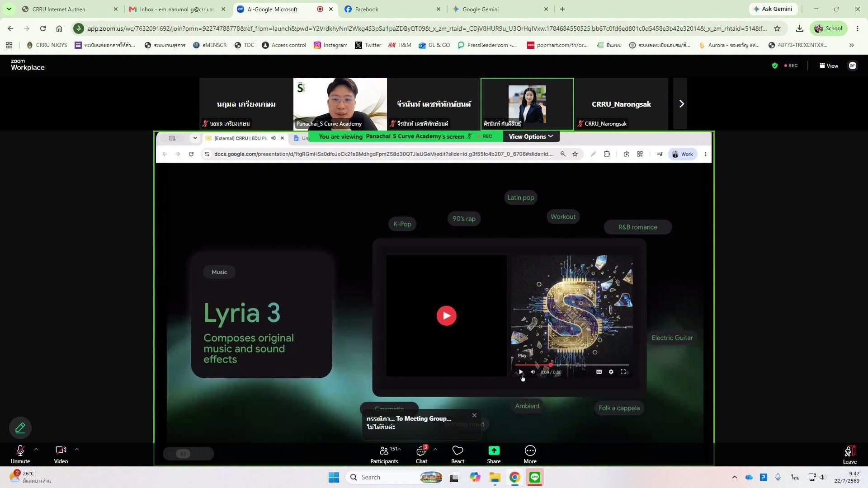Play the Lyria 3 video with red button

point(446,315)
